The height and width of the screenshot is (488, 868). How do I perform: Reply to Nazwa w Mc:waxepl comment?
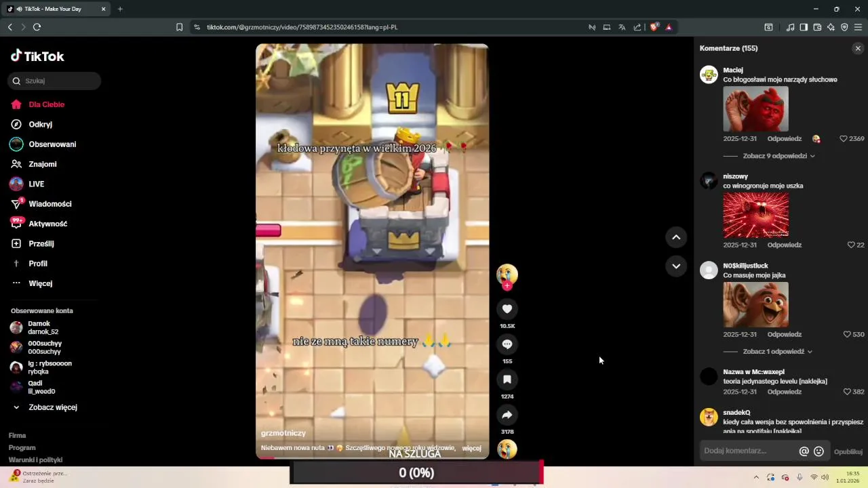pos(785,392)
